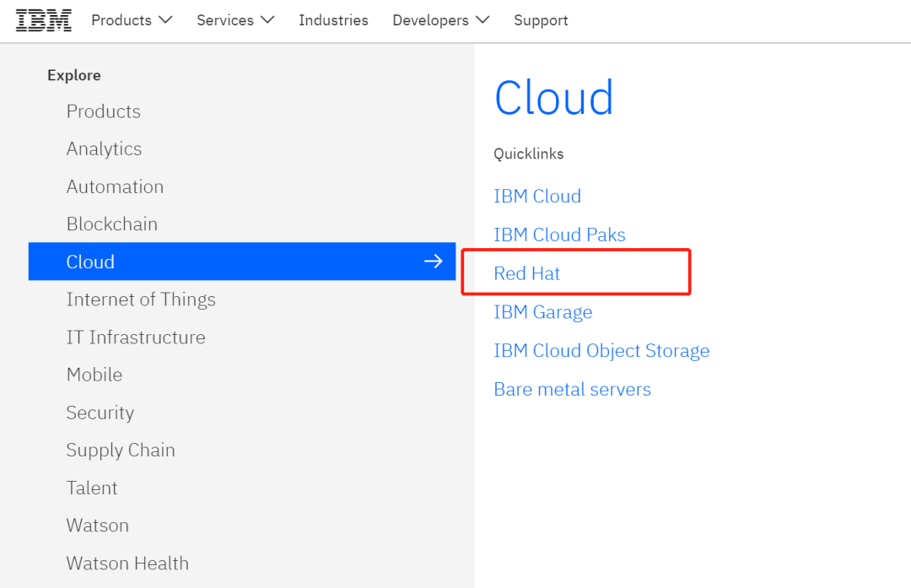Open the Support menu item

tap(541, 20)
